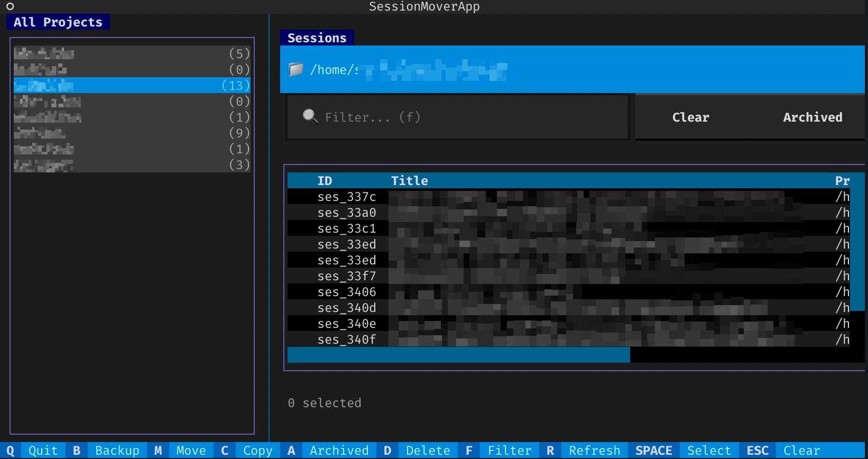
Task: Click Move in the footer shortcut bar
Action: (x=191, y=451)
